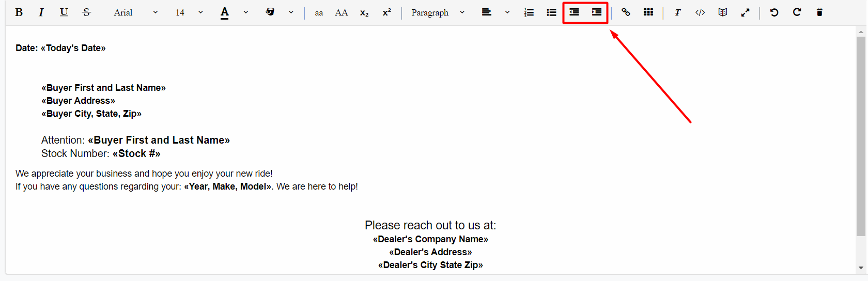Click the trash delete icon

point(819,12)
